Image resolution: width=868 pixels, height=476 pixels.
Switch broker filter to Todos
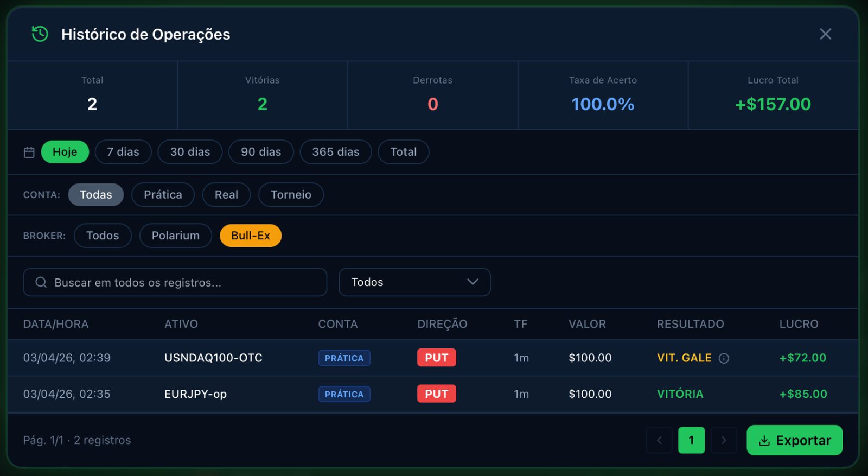coord(103,236)
